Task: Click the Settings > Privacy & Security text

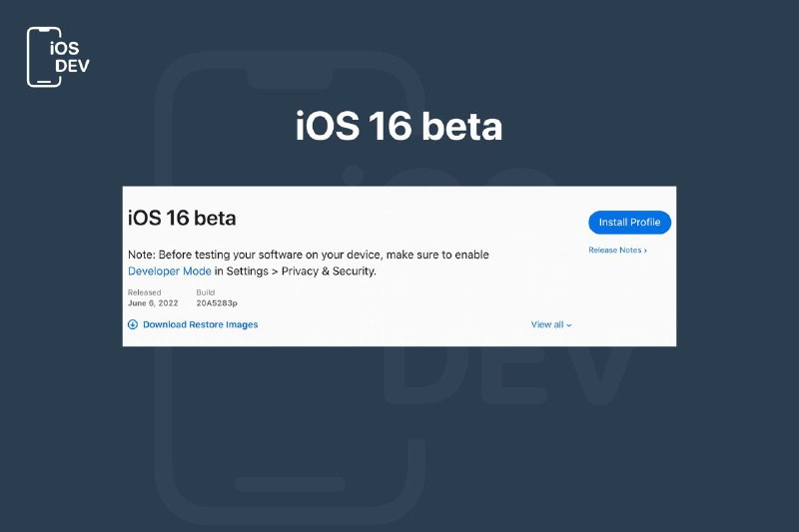Action: point(301,271)
